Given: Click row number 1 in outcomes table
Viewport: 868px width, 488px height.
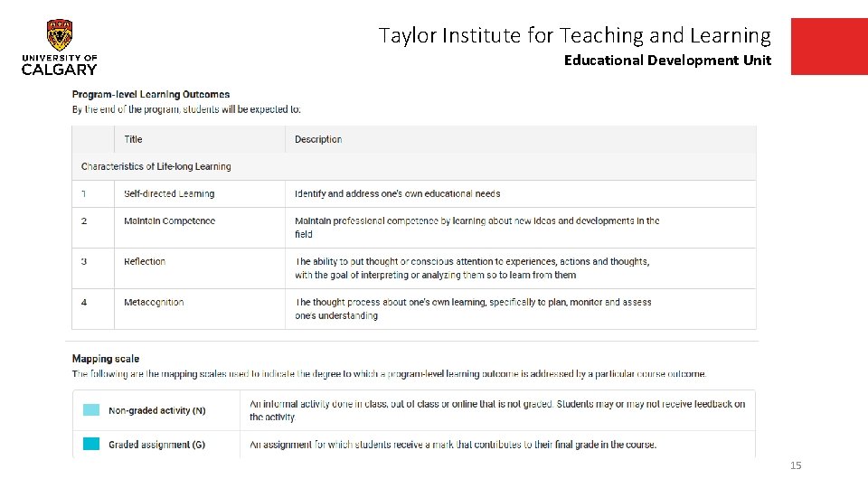Looking at the screenshot, I should pos(84,193).
